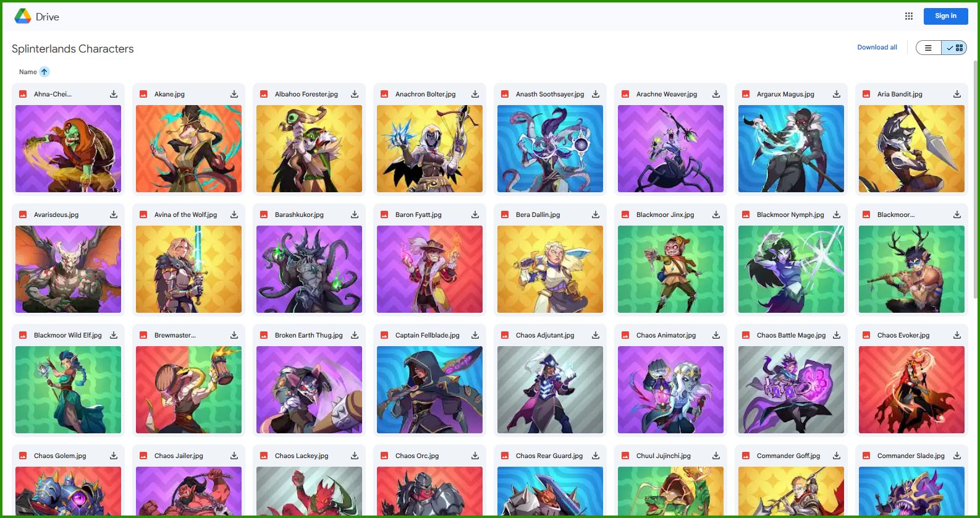This screenshot has height=518, width=980.
Task: Click the Download all link
Action: (877, 48)
